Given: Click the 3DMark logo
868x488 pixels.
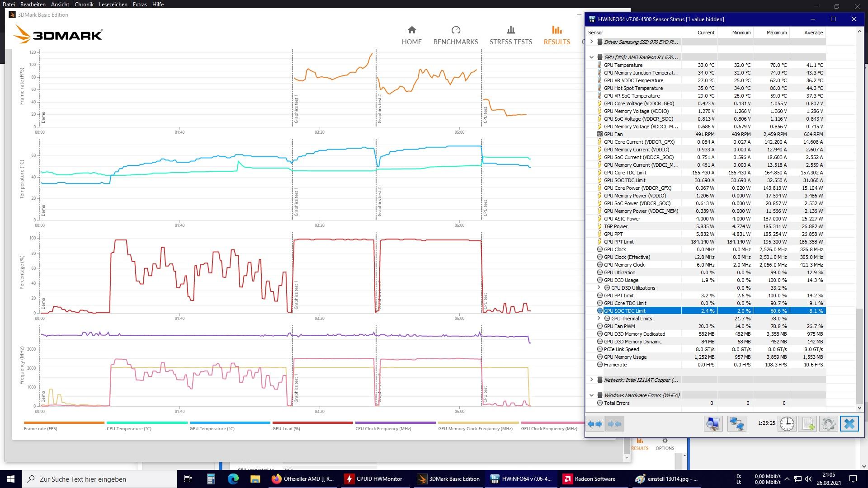Looking at the screenshot, I should [x=58, y=34].
